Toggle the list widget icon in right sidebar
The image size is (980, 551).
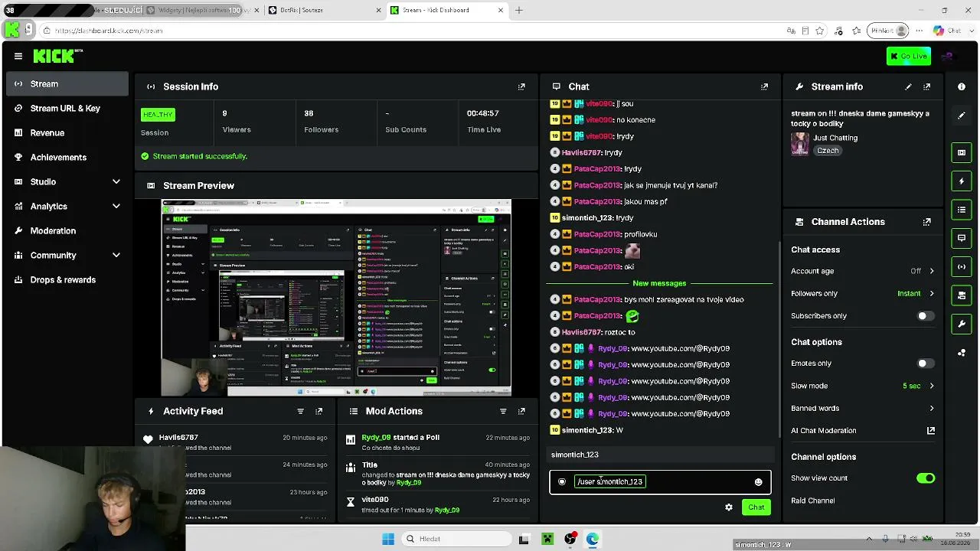[x=962, y=210]
